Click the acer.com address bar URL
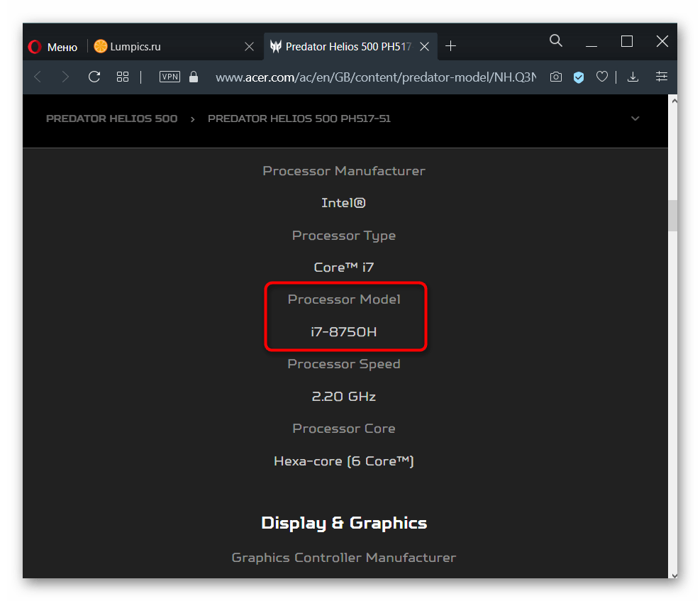Screen dimensions: 700x601 click(x=376, y=77)
